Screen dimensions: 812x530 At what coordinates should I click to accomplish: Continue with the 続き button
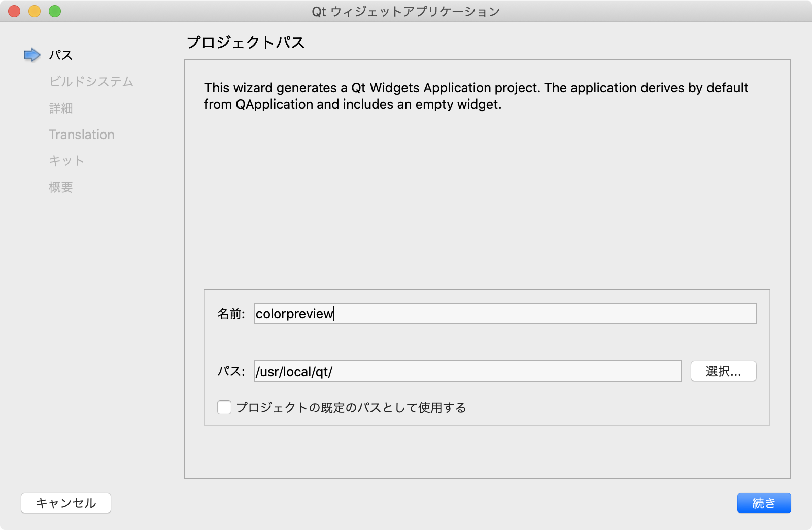tap(764, 503)
